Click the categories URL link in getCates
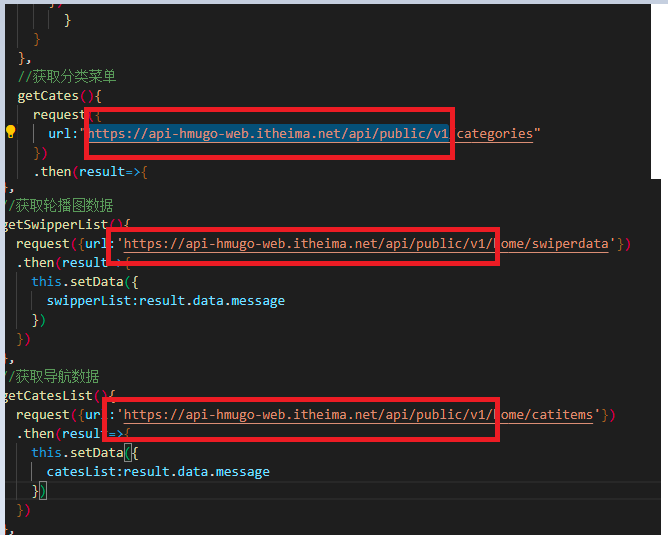Viewport: 668px width, 535px height. [311, 134]
